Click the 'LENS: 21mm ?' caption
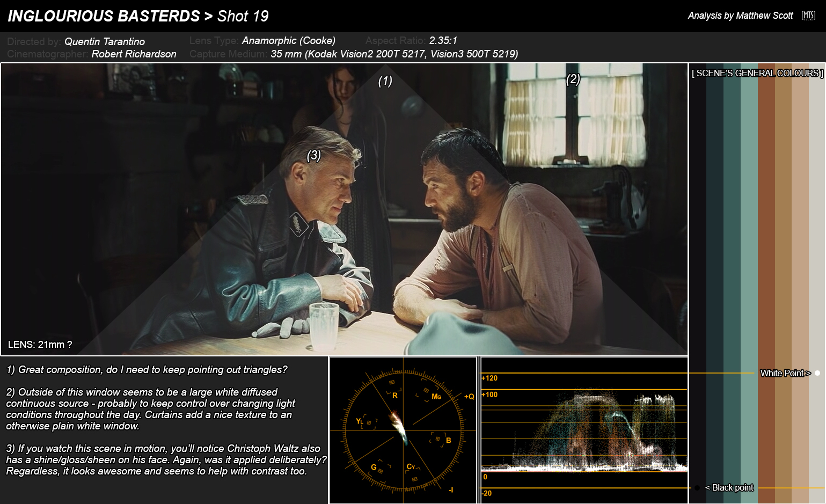Screen dimensions: 826x504 point(40,345)
